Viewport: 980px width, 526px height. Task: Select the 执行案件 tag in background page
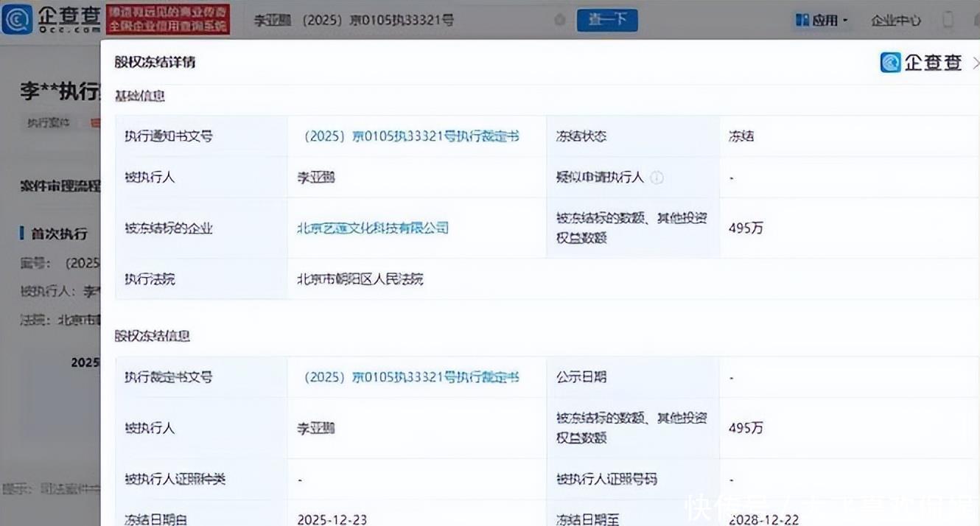coord(49,123)
